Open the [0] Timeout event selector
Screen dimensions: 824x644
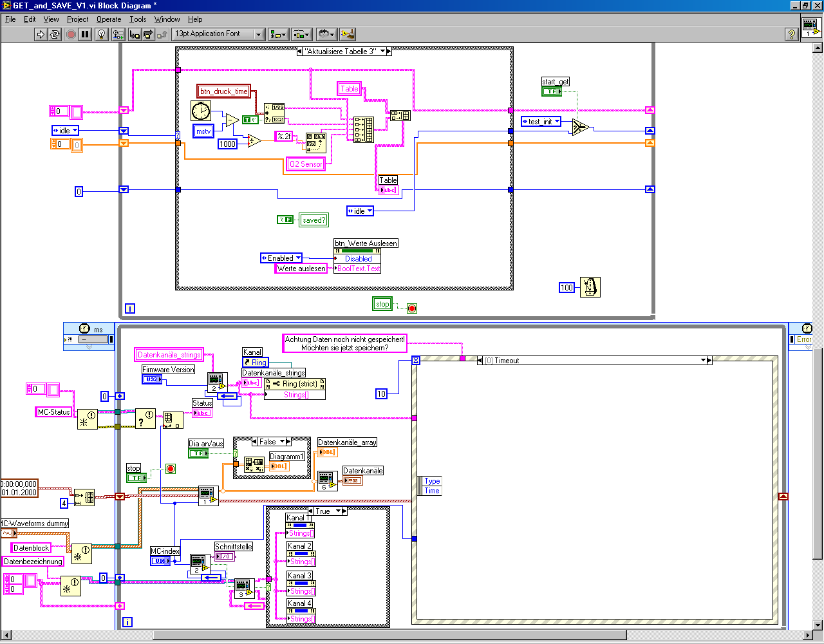click(595, 361)
